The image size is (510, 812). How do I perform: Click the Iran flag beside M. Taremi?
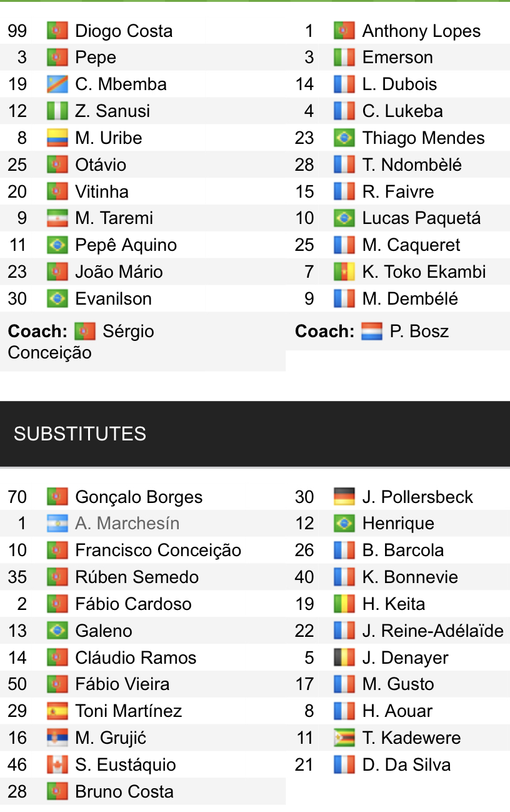pyautogui.click(x=57, y=218)
